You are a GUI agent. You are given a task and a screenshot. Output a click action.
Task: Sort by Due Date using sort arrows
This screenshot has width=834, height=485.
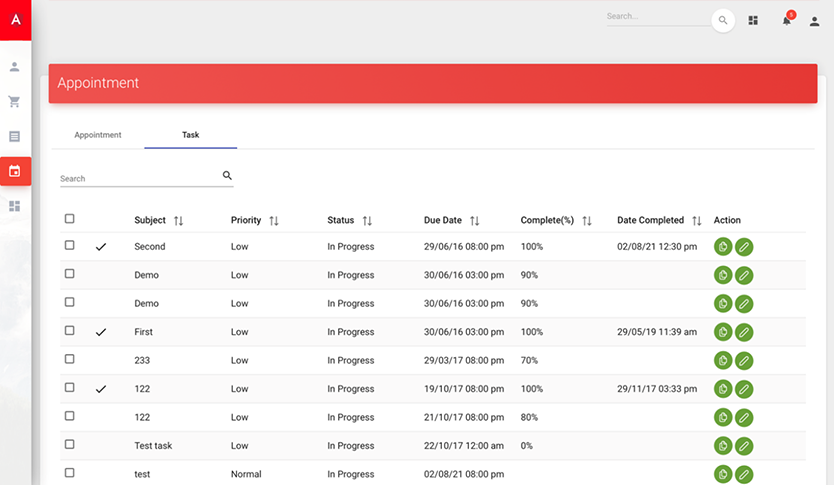475,221
